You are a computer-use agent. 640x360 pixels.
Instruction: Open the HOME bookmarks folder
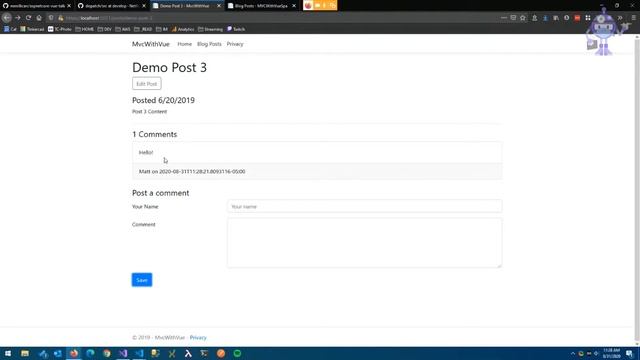pos(84,29)
